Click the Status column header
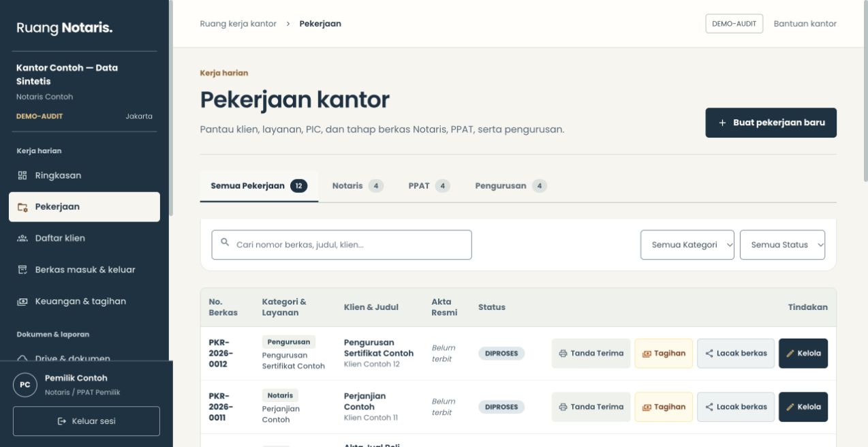 pos(492,307)
